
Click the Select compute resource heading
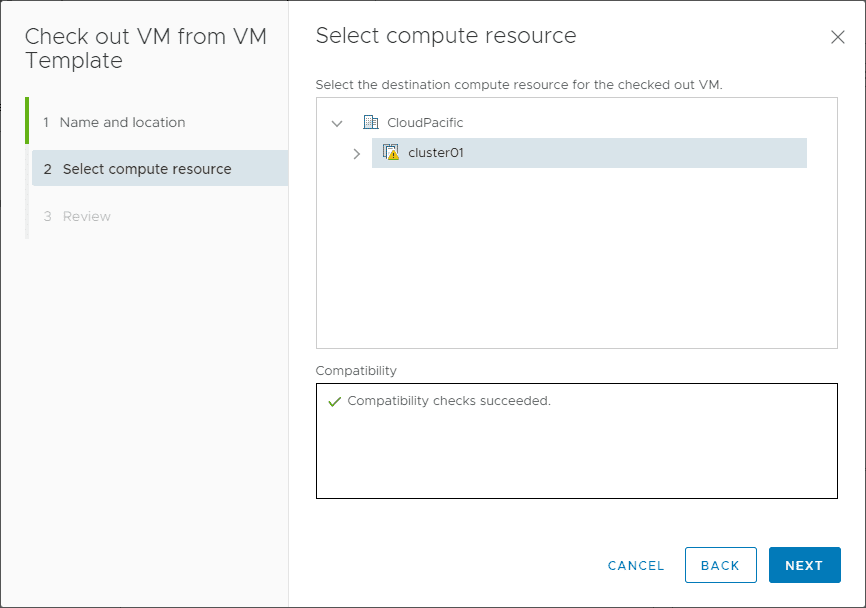[x=446, y=36]
